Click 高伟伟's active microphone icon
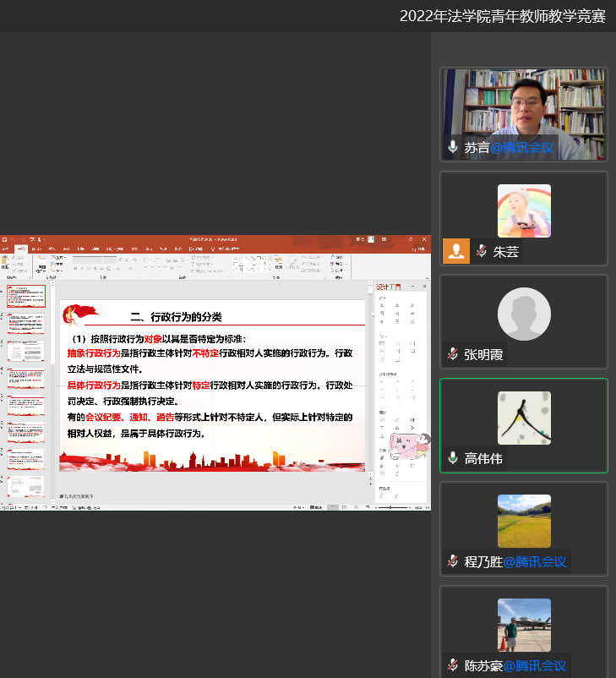The width and height of the screenshot is (616, 678). point(453,458)
